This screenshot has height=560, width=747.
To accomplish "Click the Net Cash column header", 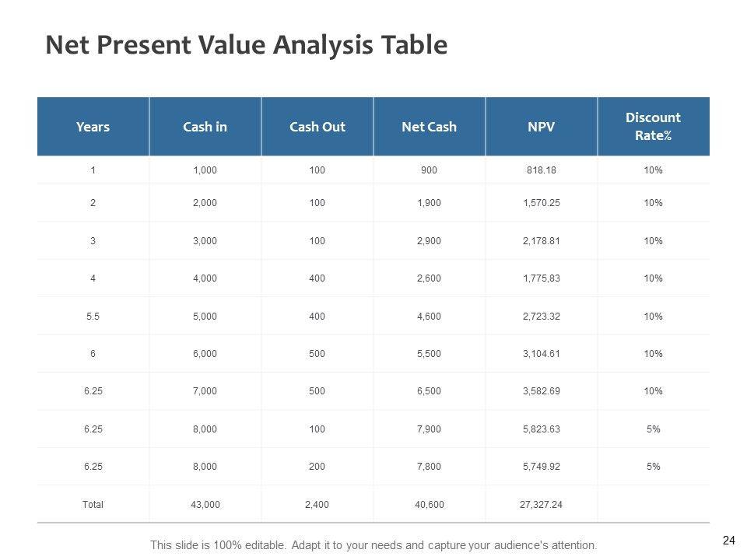I will pos(429,126).
